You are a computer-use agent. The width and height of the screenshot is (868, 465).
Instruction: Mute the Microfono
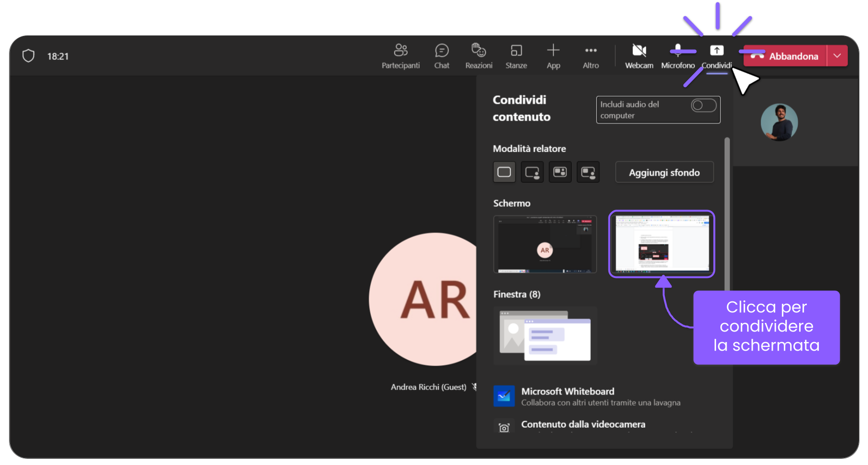click(678, 56)
